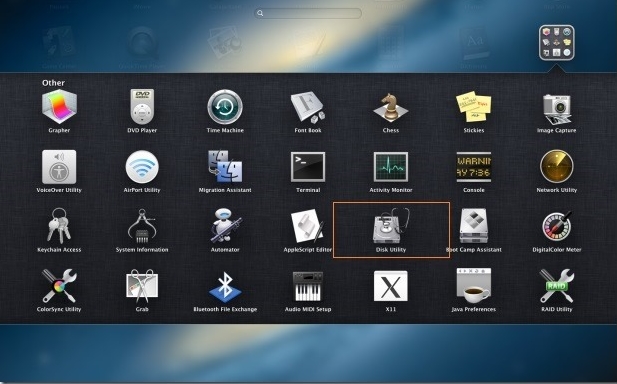The width and height of the screenshot is (617, 384).
Task: Start the Chess app
Action: [391, 107]
